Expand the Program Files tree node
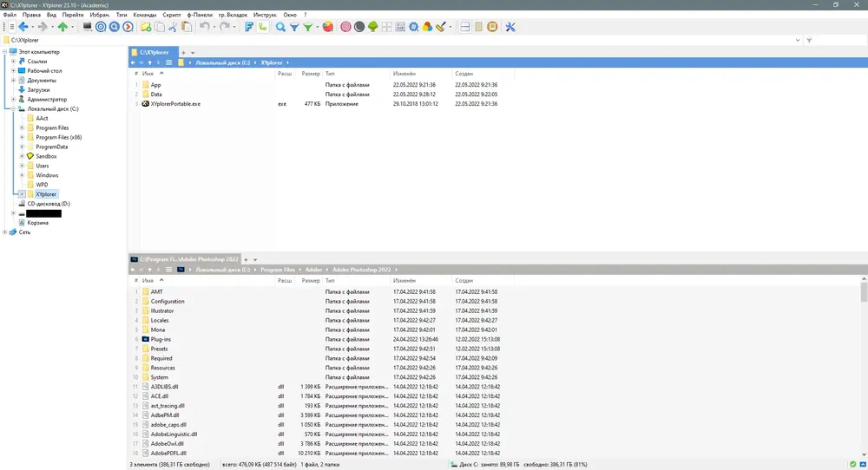This screenshot has height=470, width=868. (x=22, y=127)
